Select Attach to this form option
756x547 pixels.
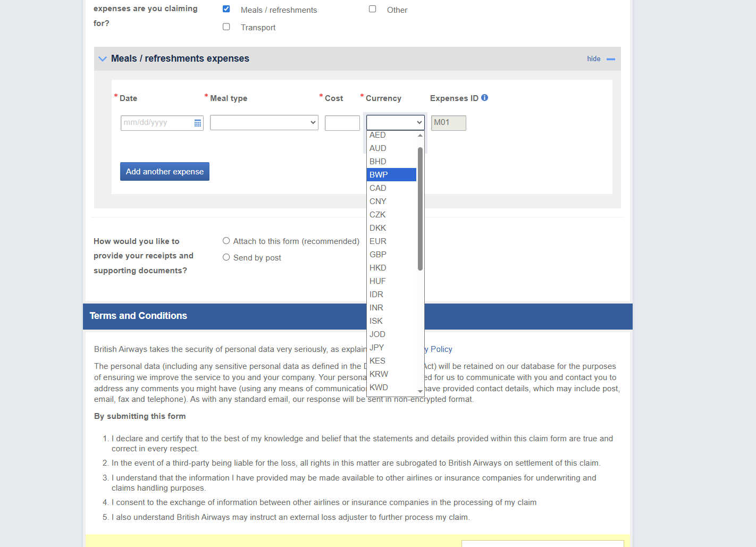226,241
